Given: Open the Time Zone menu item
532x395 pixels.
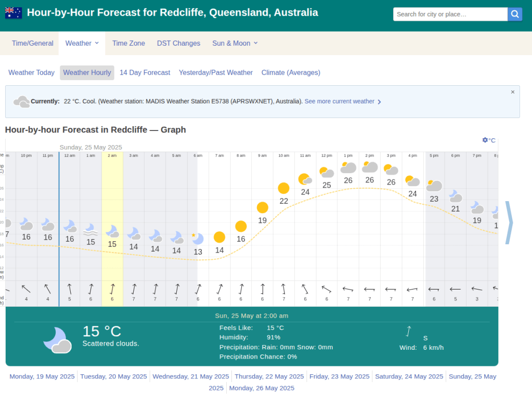Looking at the screenshot, I should [128, 43].
